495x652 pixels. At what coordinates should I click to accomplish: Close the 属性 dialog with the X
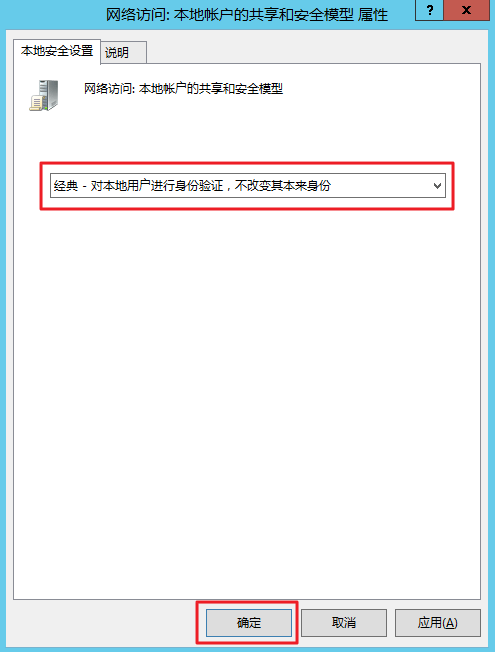coord(466,10)
